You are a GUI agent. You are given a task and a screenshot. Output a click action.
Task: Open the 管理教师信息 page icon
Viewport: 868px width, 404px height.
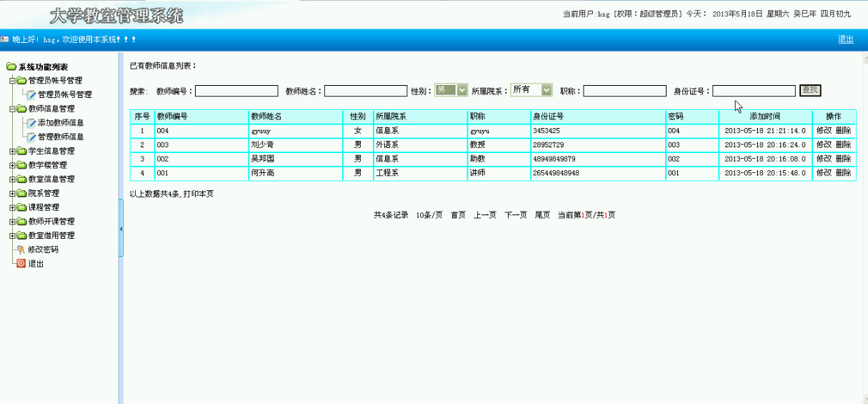pos(31,137)
